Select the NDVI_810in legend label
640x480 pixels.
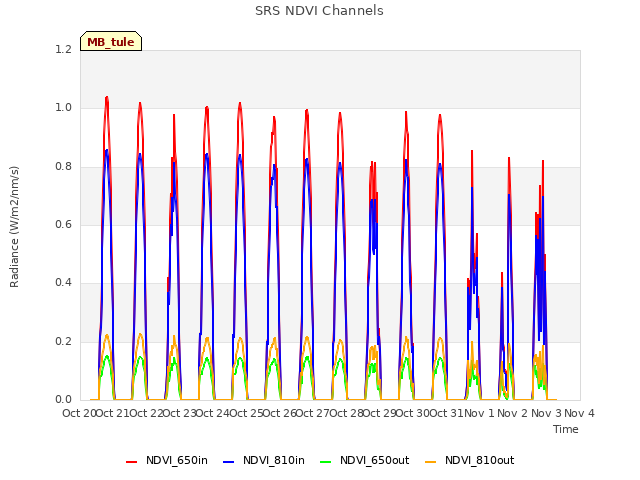click(x=274, y=460)
